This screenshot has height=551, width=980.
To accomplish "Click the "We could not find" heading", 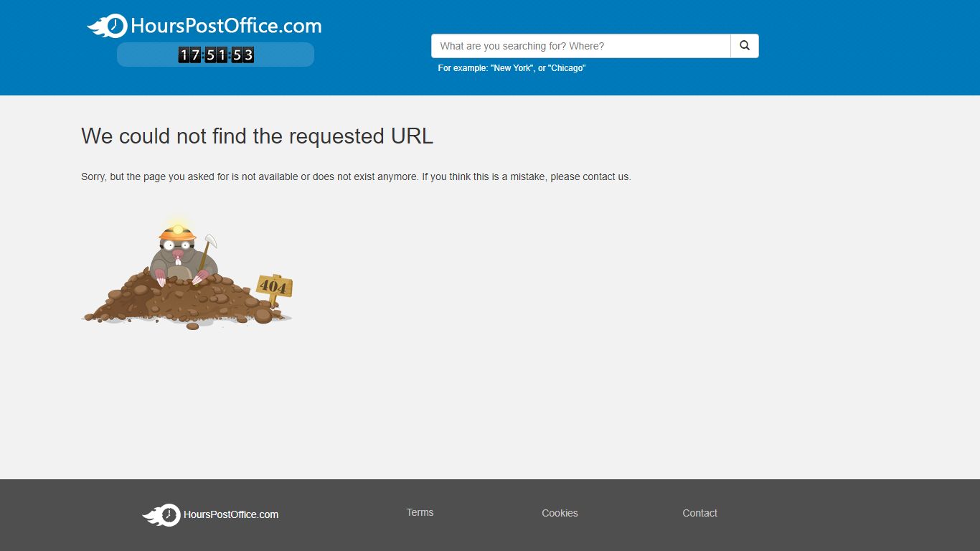I will tap(257, 136).
